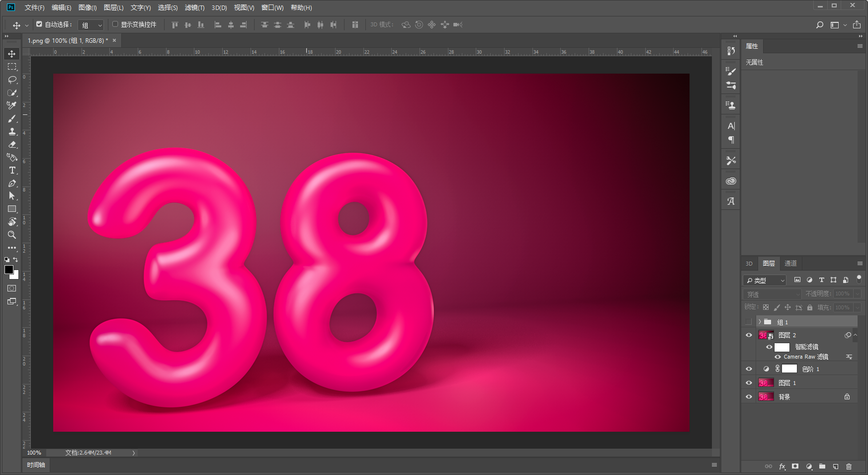This screenshot has width=868, height=475.
Task: Select the Move tool
Action: click(12, 54)
